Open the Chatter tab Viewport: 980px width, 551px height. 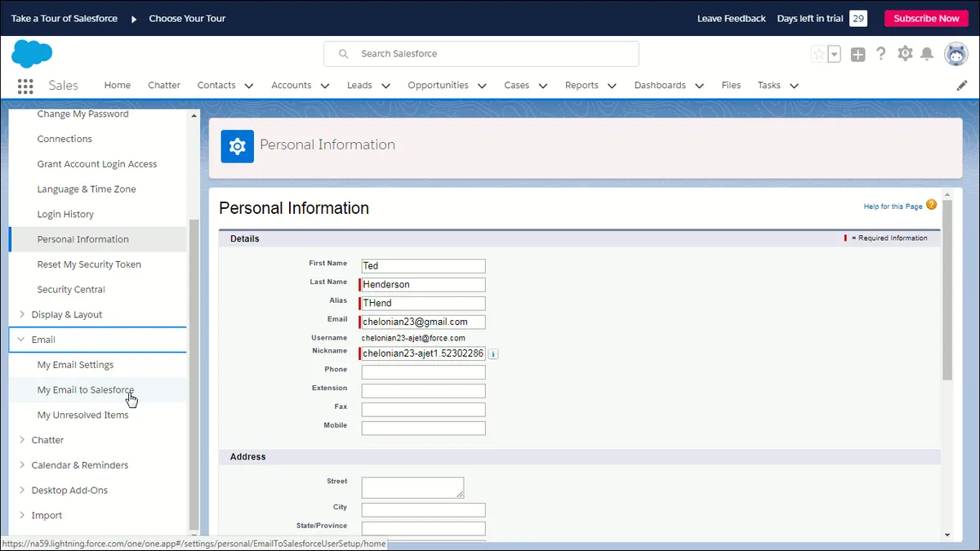[164, 85]
